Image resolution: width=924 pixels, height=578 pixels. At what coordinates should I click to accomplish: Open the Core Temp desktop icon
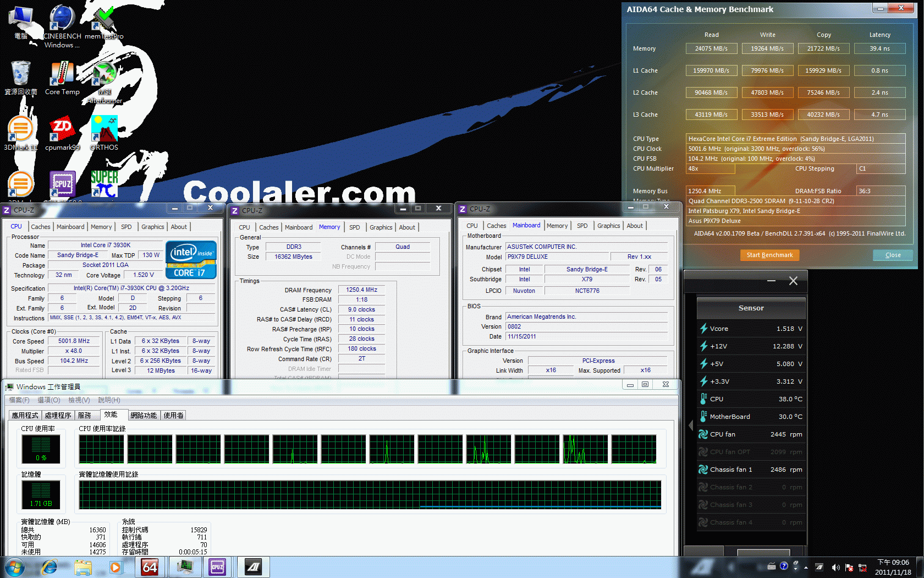62,78
